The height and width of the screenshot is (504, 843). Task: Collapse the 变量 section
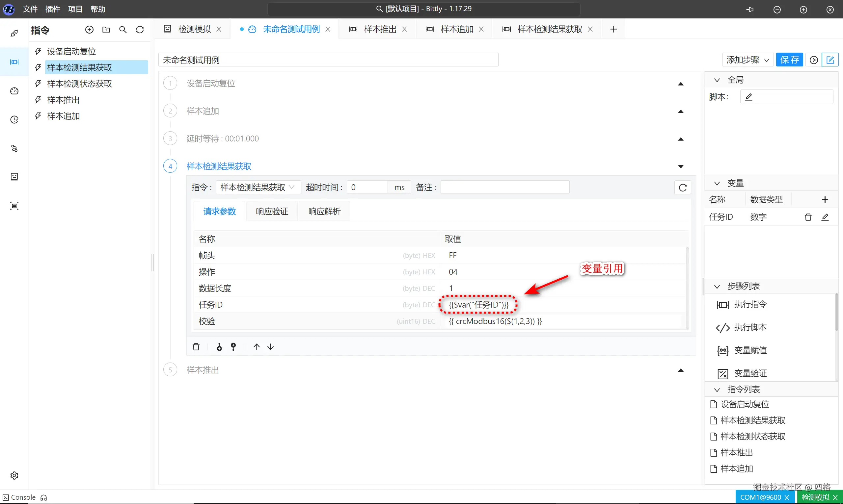[717, 183]
